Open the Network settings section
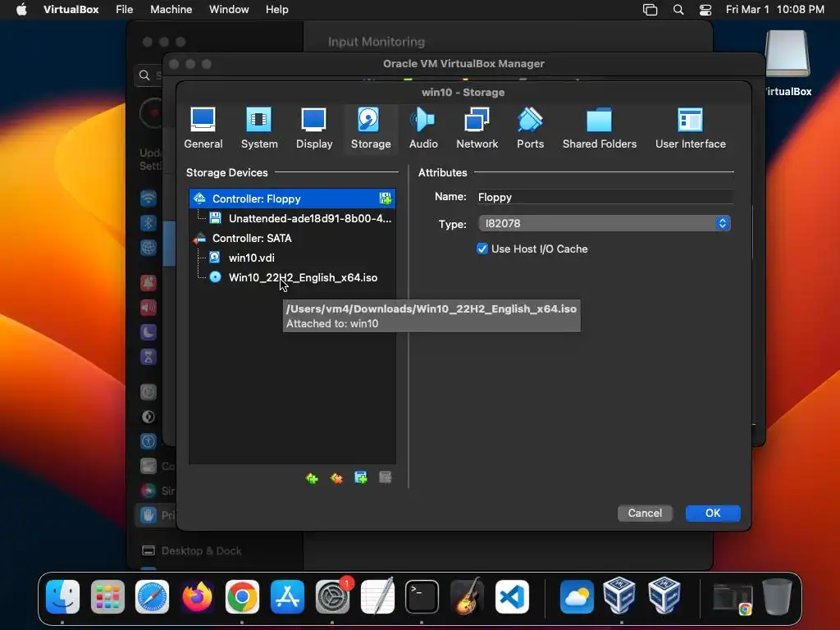The height and width of the screenshot is (630, 840). pyautogui.click(x=477, y=129)
